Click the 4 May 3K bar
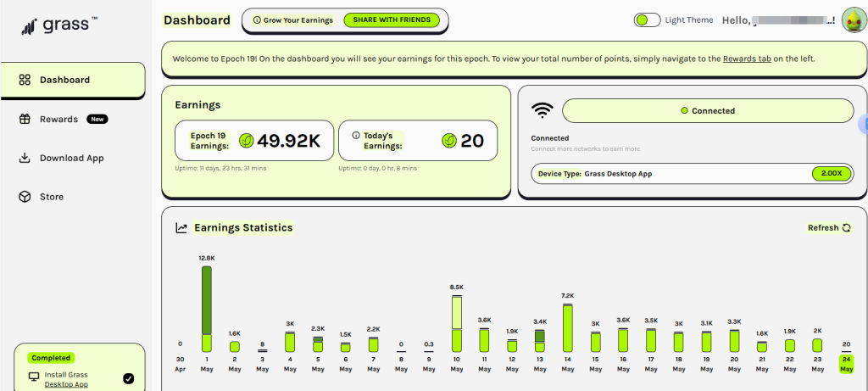Screen dimensions: 868x391 click(290, 342)
